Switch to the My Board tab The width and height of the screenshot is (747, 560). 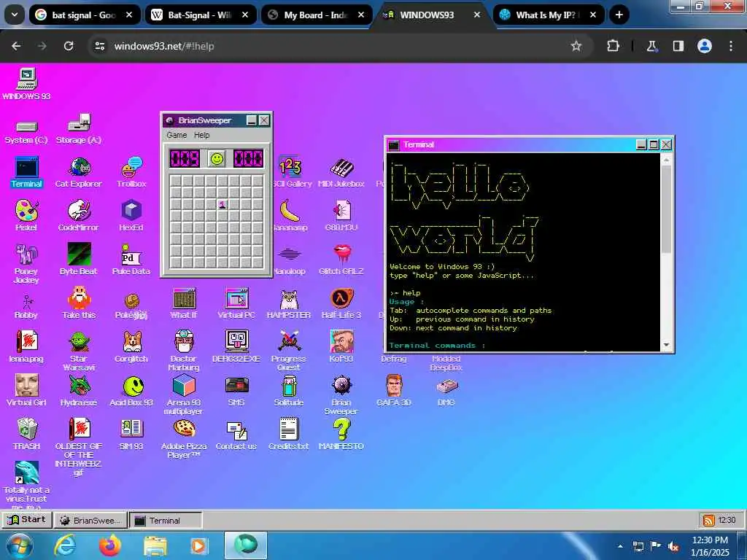pos(317,15)
